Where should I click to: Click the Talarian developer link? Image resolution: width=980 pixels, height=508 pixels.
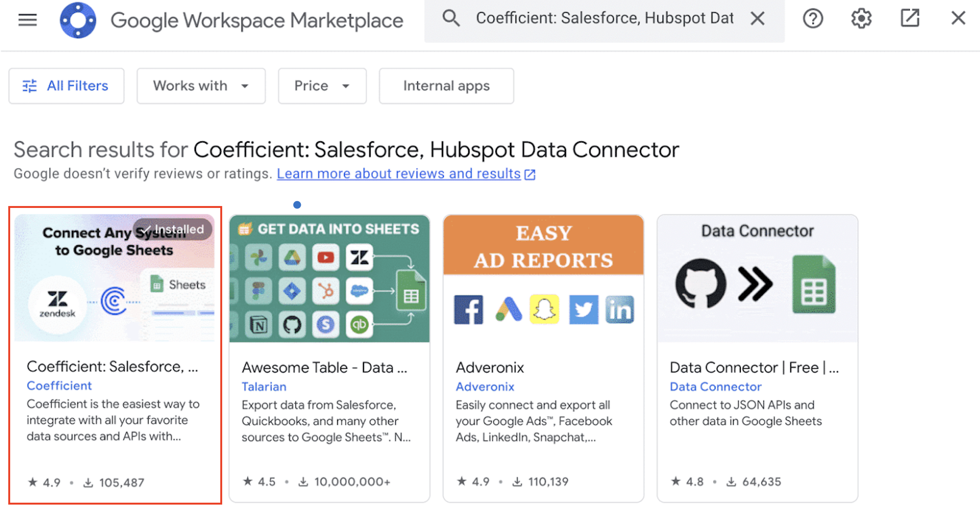pyautogui.click(x=264, y=386)
